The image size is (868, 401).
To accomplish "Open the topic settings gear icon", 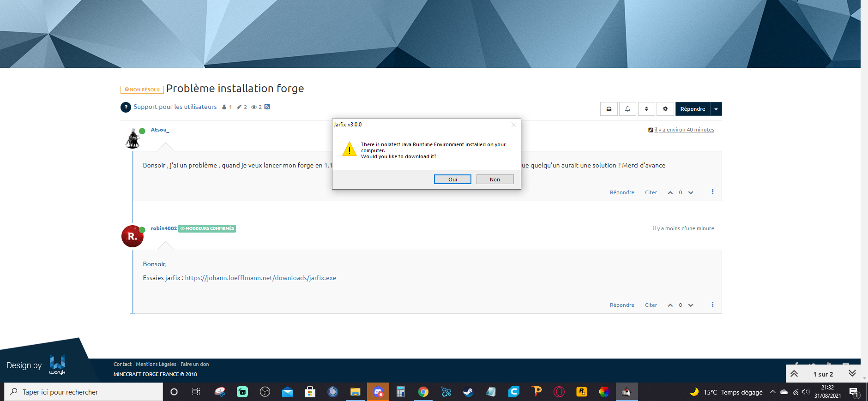I will [x=665, y=109].
